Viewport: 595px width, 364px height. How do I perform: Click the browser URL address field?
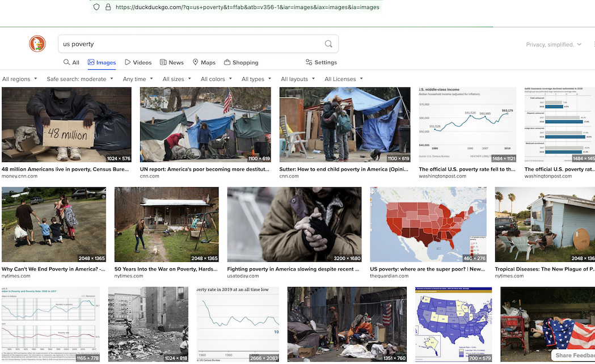click(x=247, y=7)
